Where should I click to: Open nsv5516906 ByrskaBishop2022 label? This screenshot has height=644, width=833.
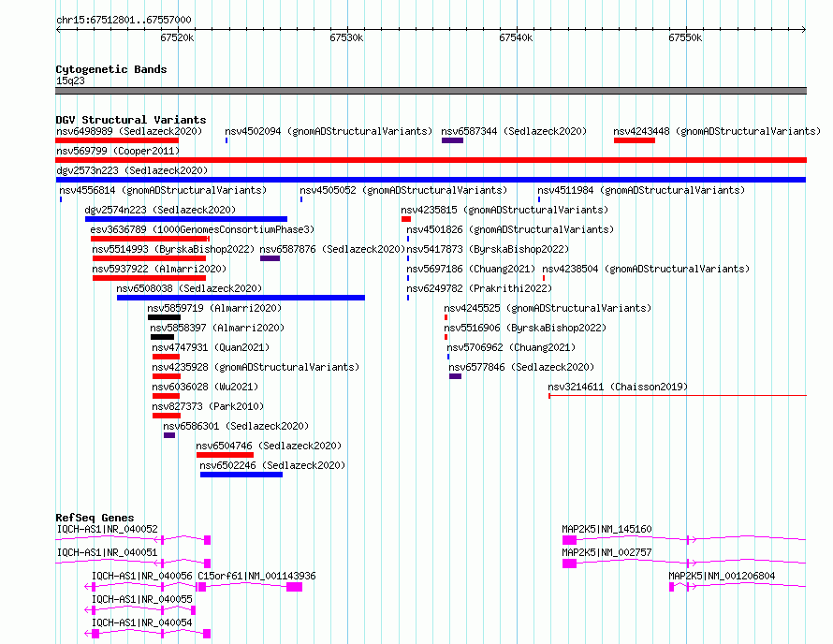point(525,328)
